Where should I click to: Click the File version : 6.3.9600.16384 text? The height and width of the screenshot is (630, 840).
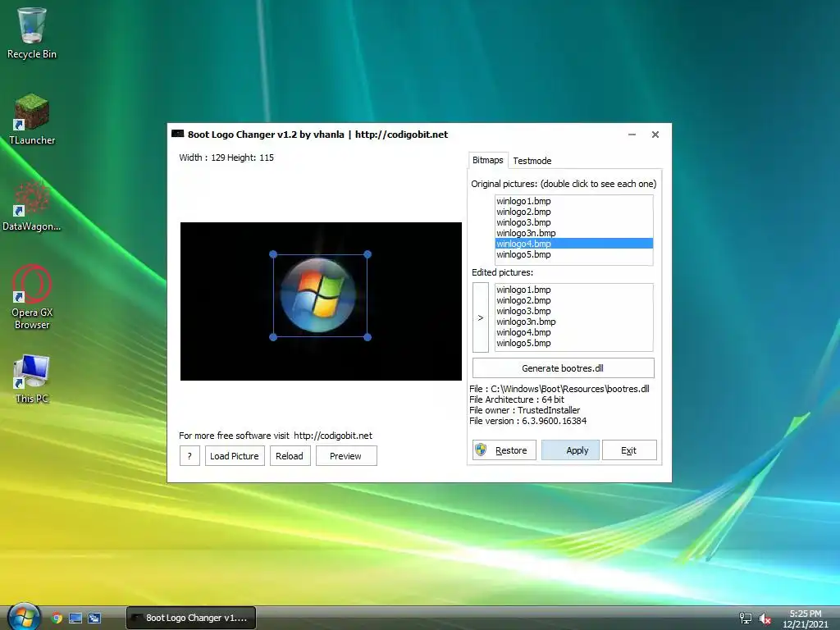[527, 421]
